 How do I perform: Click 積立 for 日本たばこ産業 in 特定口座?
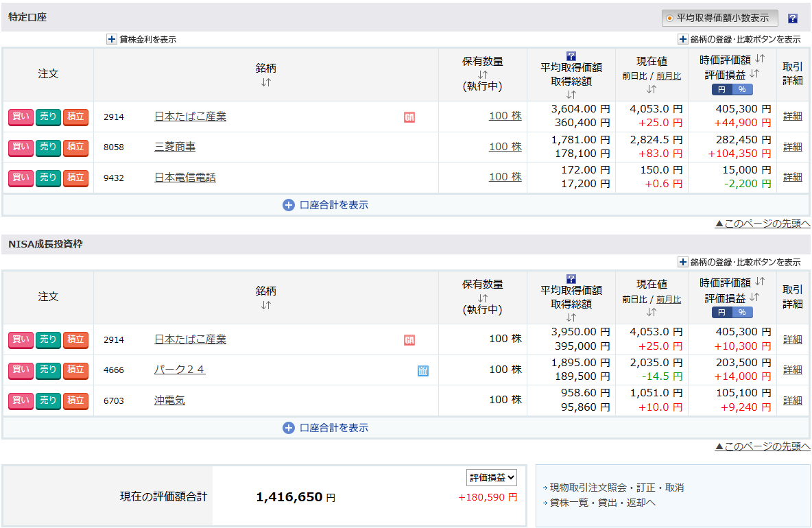coord(75,117)
